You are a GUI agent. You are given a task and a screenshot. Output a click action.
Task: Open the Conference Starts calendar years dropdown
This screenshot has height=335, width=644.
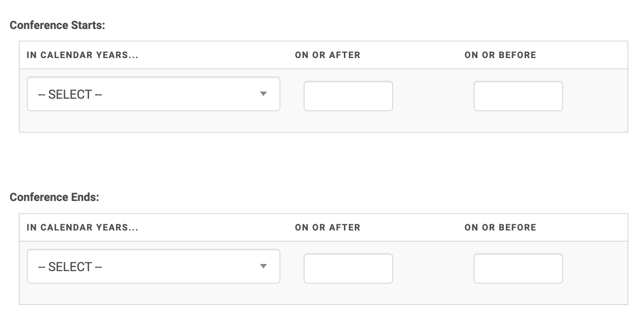153,94
